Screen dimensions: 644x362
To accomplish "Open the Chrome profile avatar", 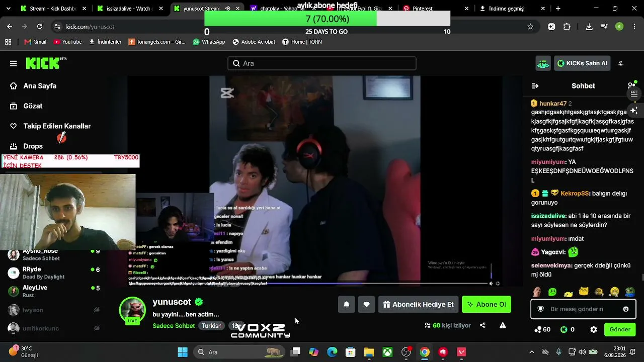I will (619, 27).
